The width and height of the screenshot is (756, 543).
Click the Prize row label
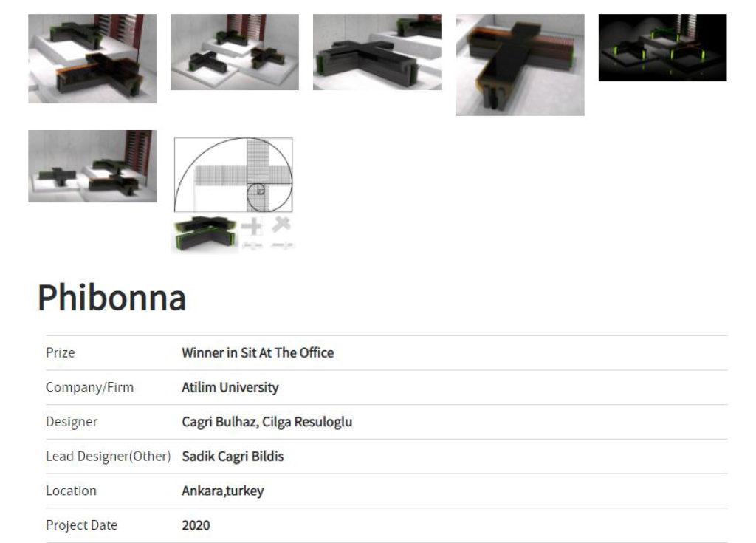point(61,353)
